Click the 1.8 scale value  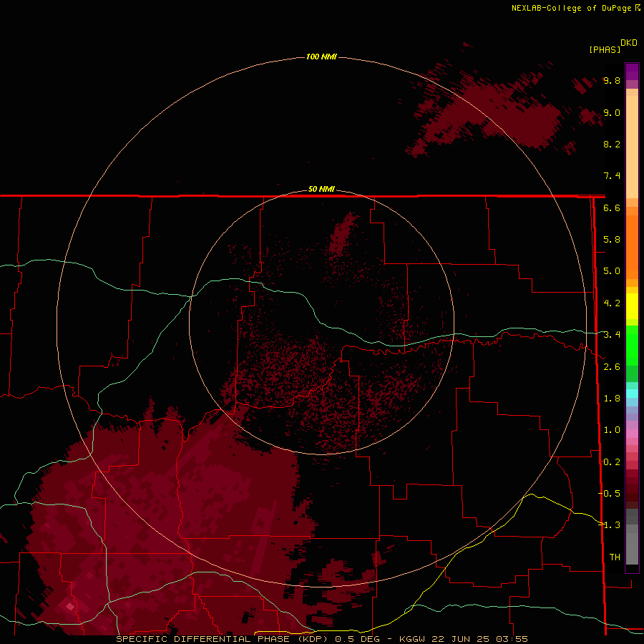pos(612,399)
